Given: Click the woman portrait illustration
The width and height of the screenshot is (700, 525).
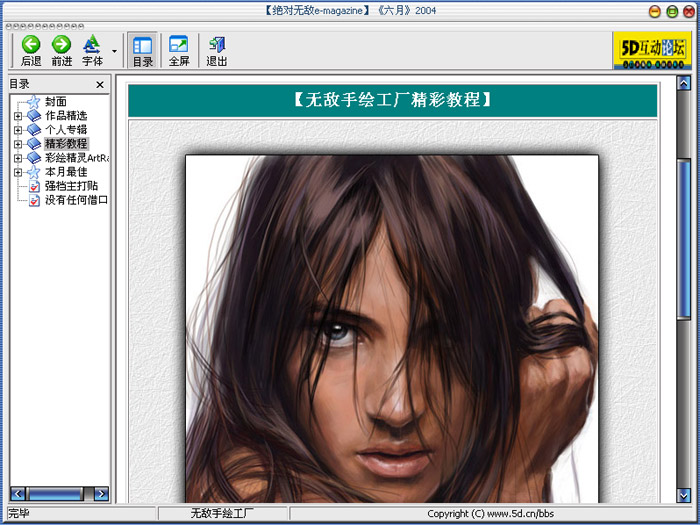Looking at the screenshot, I should [x=392, y=329].
